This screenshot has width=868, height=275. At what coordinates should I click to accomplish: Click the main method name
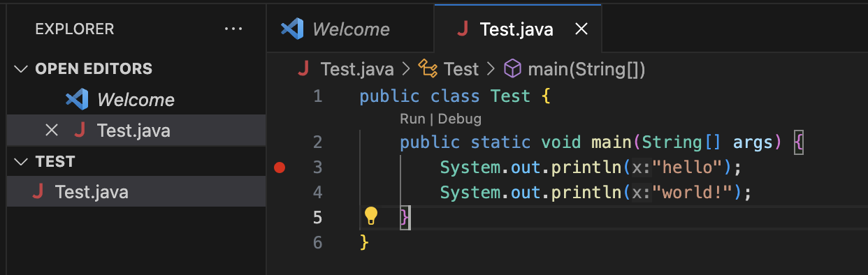tap(612, 142)
